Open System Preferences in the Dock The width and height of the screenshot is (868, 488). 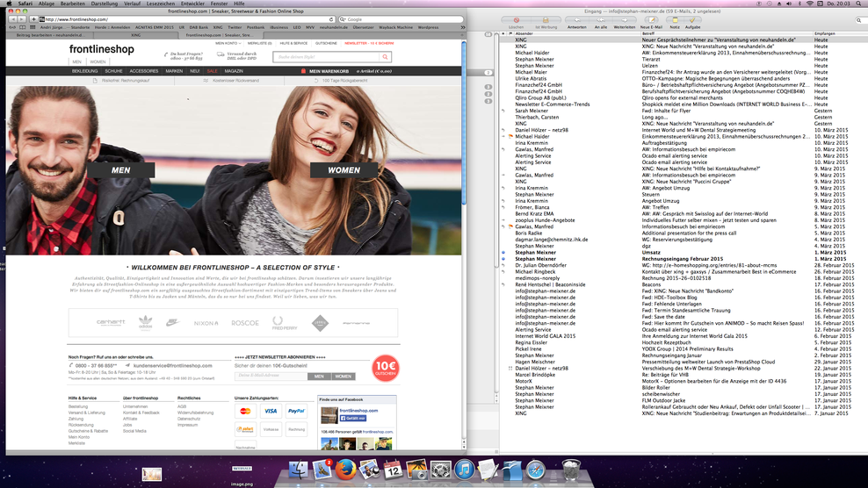coord(441,470)
